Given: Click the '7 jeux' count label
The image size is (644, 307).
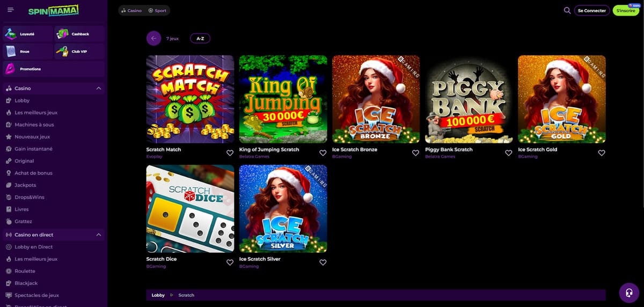Looking at the screenshot, I should pyautogui.click(x=172, y=39).
